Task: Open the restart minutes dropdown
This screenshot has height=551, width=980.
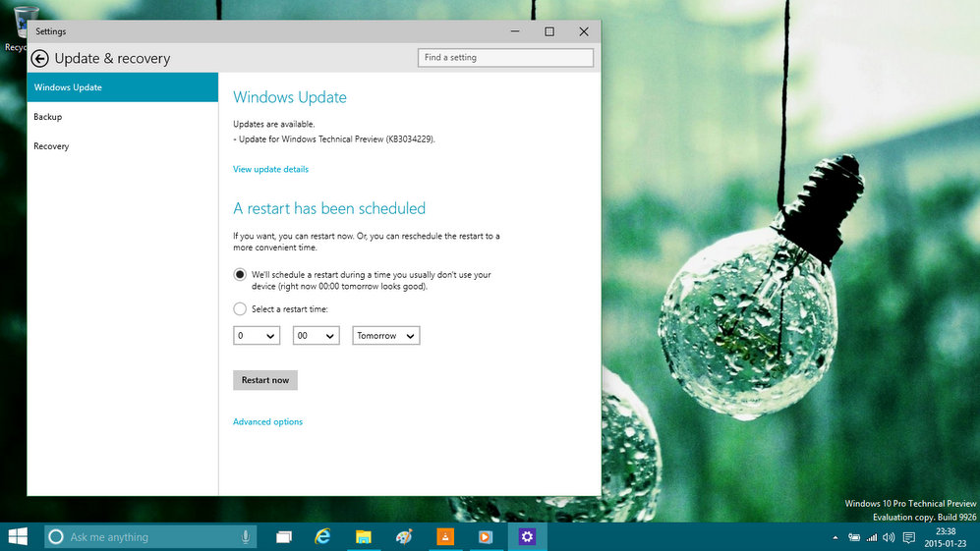Action: 317,336
